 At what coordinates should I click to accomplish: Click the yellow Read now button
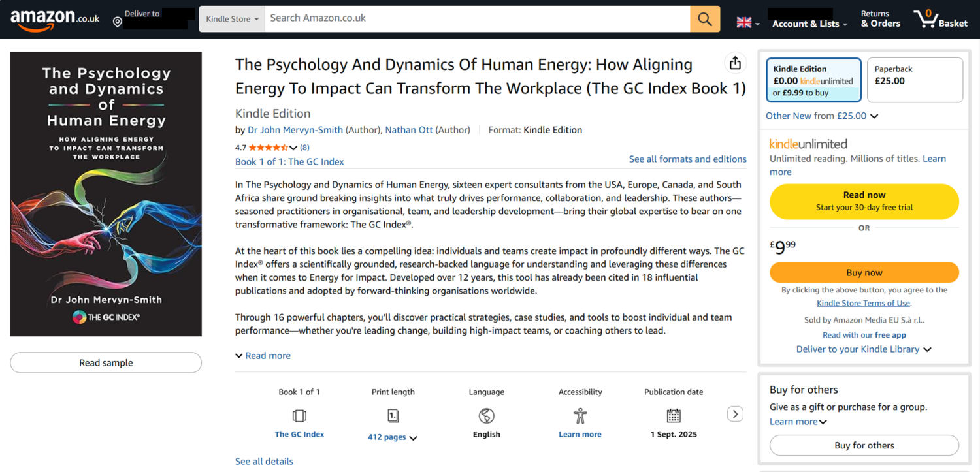[864, 200]
